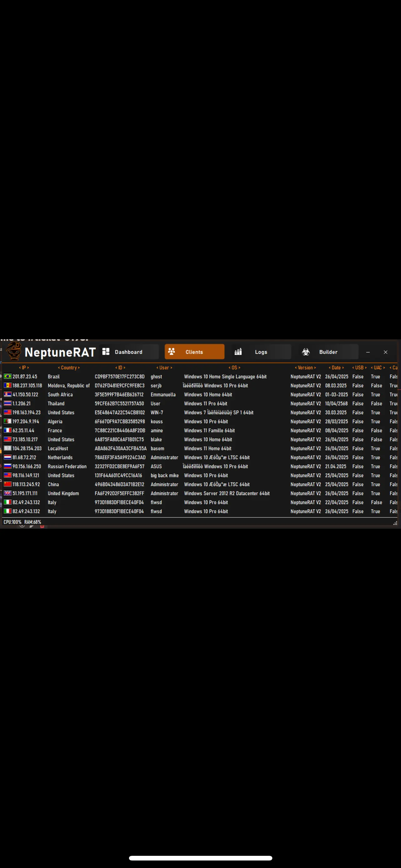Click the resize grip in status bar
401x868 pixels.
(395, 523)
